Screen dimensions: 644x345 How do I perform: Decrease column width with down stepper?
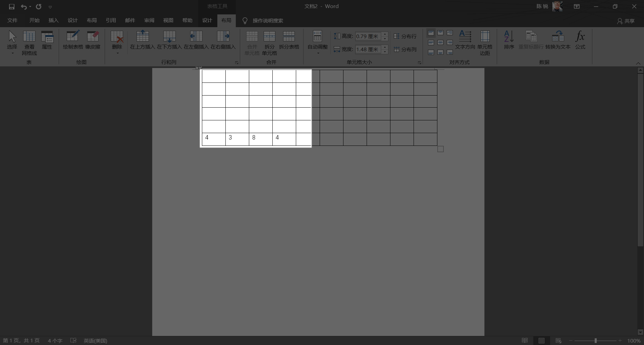[x=385, y=52]
